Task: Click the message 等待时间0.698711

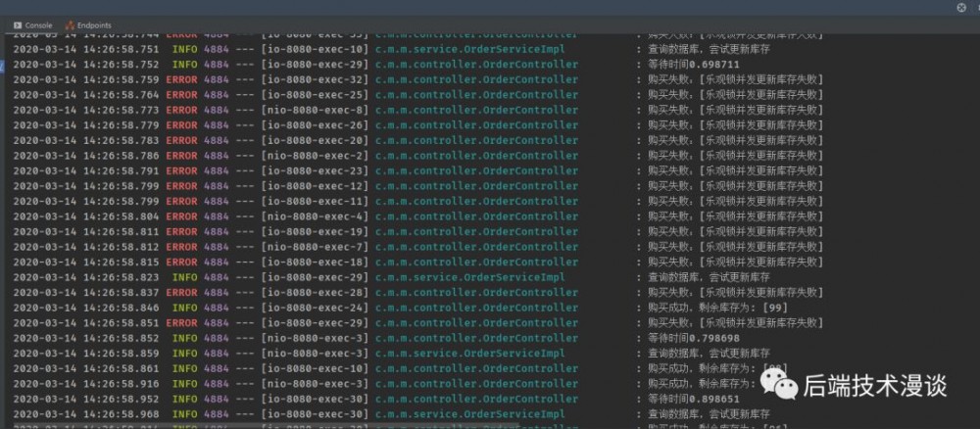Action: (x=693, y=65)
